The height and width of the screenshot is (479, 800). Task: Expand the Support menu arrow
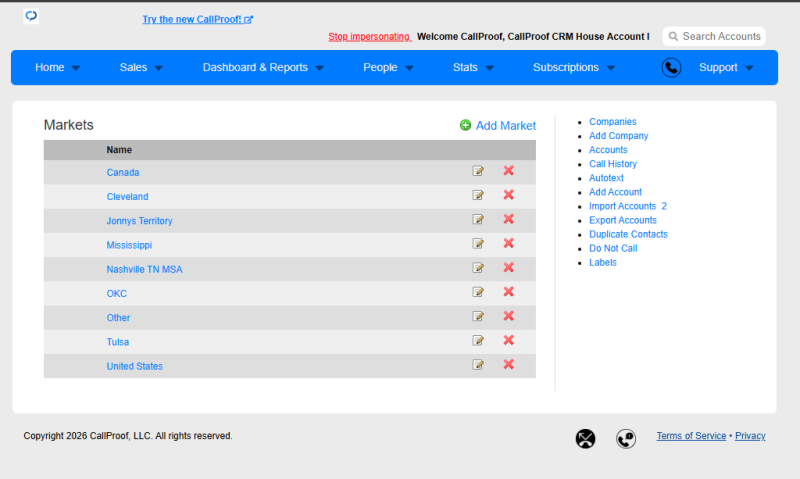click(x=749, y=68)
